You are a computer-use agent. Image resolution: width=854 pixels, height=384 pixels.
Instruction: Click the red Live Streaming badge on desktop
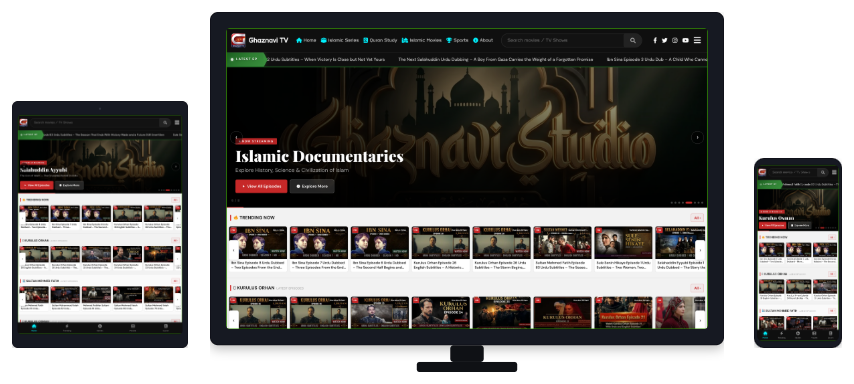click(x=256, y=141)
